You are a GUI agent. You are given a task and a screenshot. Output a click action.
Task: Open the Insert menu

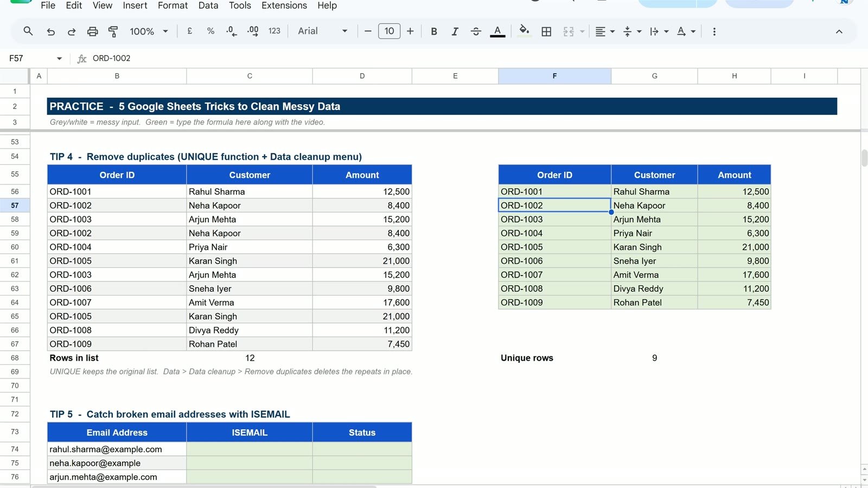(x=135, y=5)
